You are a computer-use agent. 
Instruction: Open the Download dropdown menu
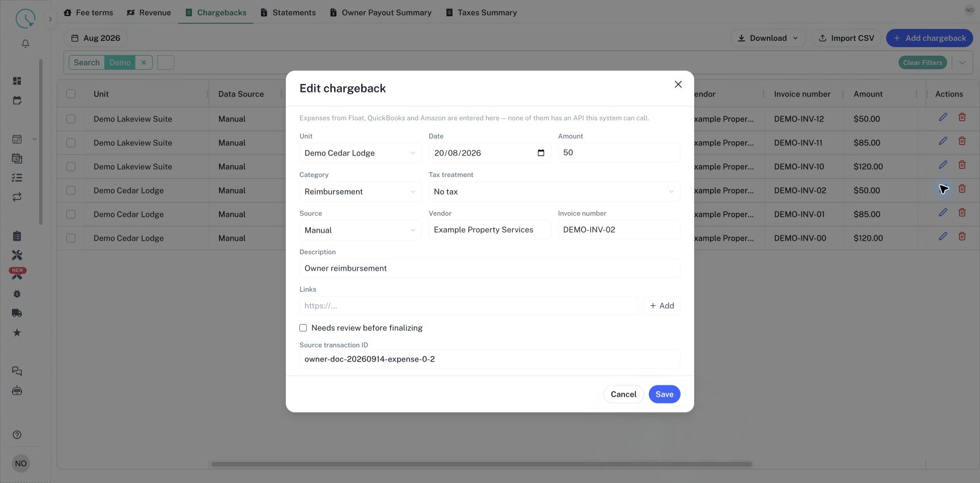pyautogui.click(x=768, y=38)
